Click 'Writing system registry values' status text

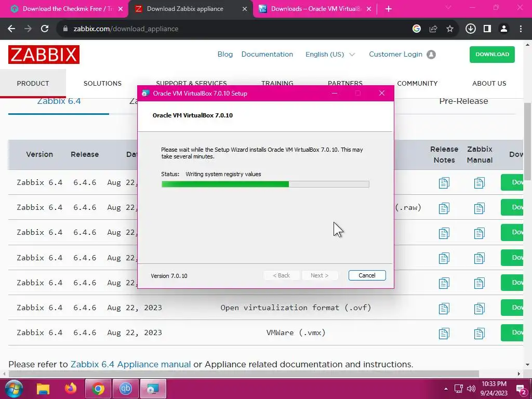[223, 174]
